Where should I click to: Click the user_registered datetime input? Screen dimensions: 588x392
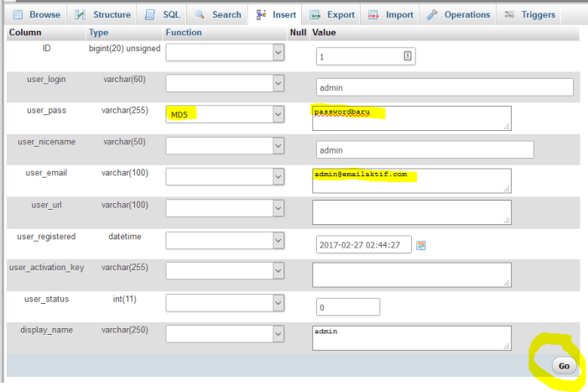(364, 245)
